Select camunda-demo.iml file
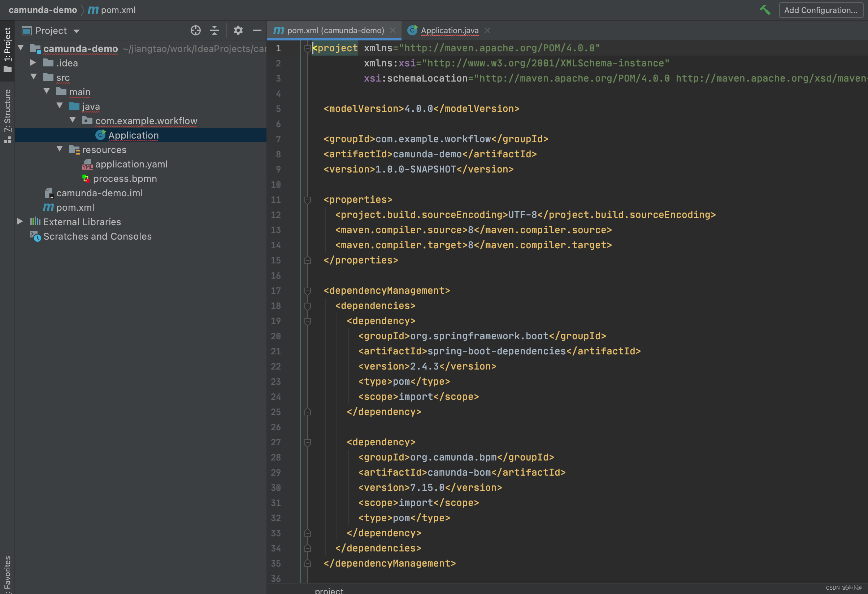 tap(99, 193)
